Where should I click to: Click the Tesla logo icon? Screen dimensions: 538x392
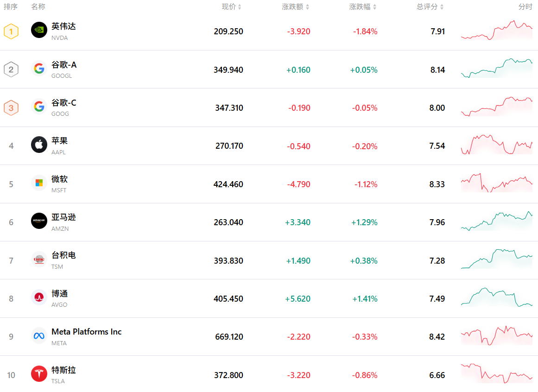39,373
